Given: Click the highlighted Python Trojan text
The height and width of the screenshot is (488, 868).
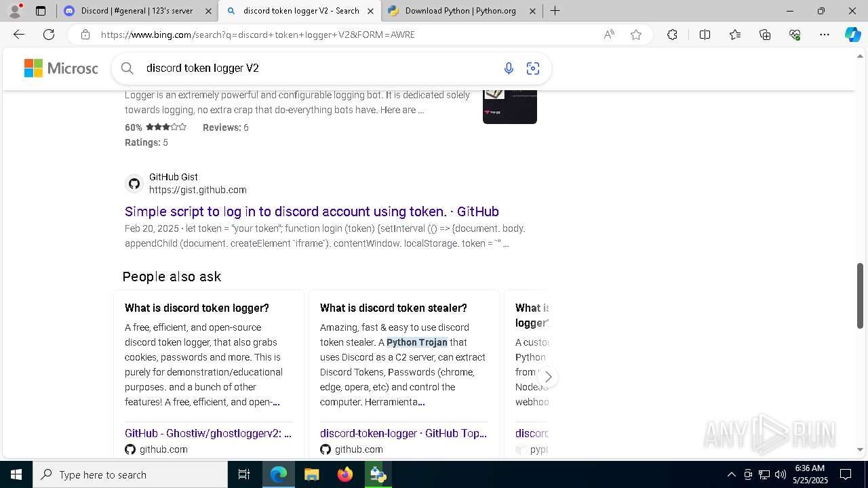Looking at the screenshot, I should (417, 342).
